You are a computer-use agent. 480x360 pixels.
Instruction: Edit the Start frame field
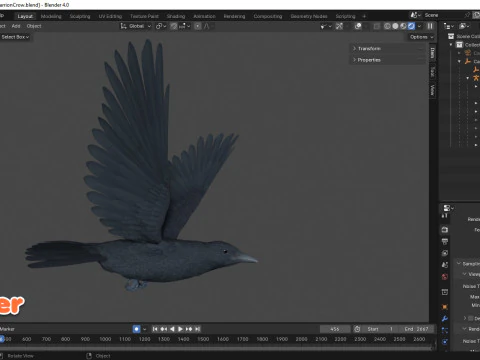[380, 329]
